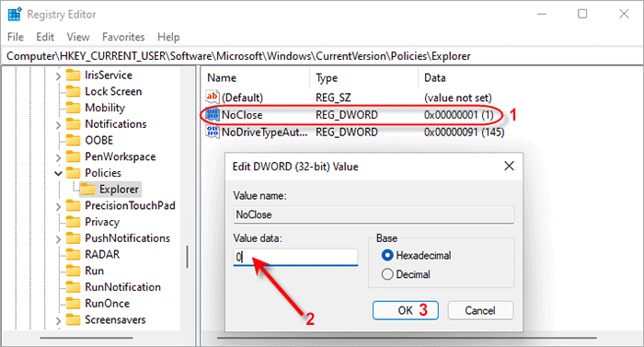Click the Value data input field
Viewport: 644px width, 347px height.
point(295,257)
